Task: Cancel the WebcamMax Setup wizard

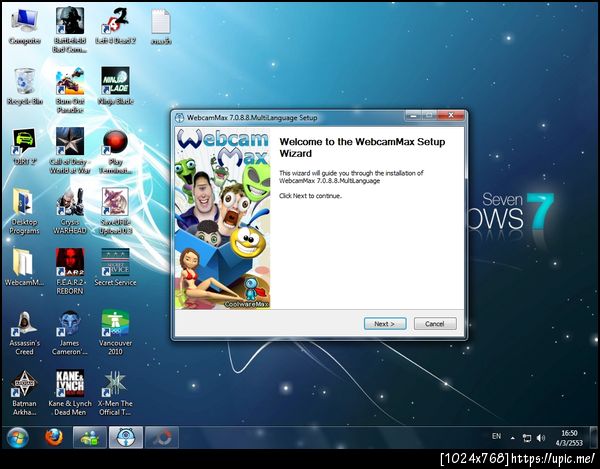Action: [x=435, y=324]
